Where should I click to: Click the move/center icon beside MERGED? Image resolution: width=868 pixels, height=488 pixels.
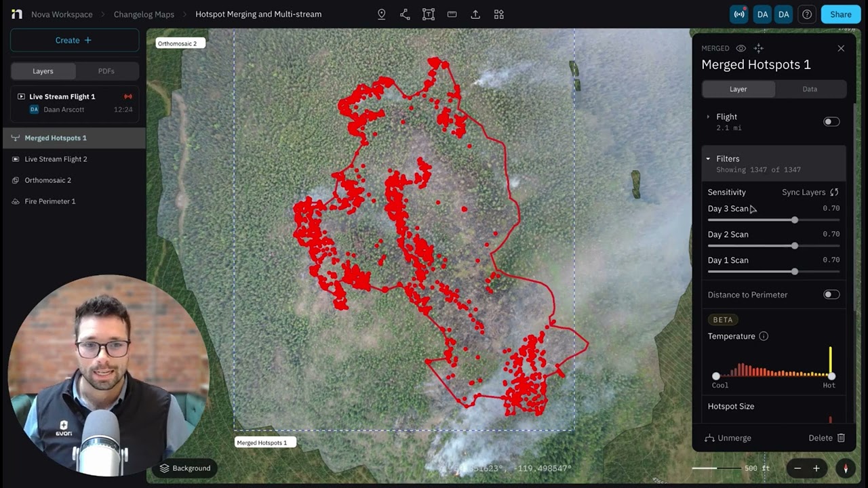point(759,48)
